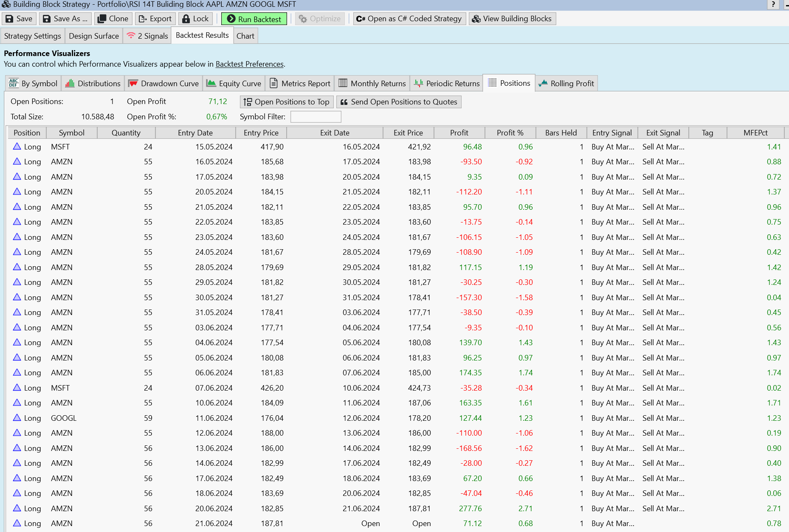This screenshot has height=532, width=789.
Task: Show the Monthly Returns tab
Action: click(x=372, y=84)
